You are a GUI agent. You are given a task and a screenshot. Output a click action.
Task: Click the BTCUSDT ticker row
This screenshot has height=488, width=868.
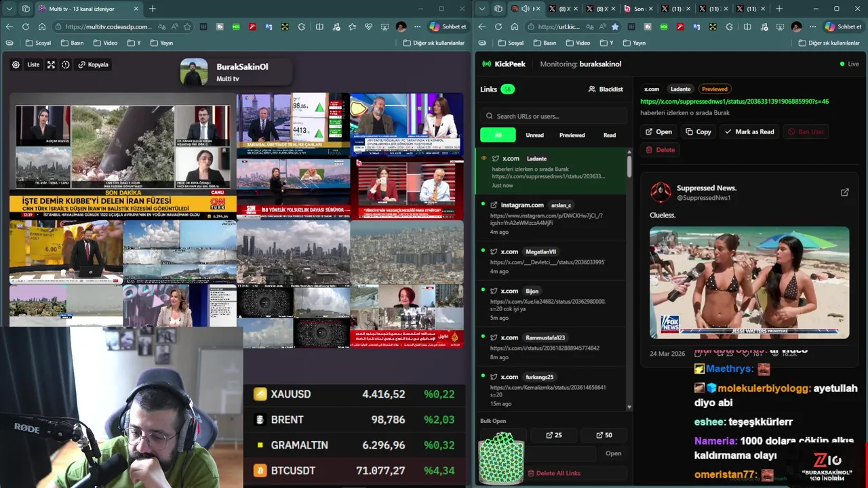355,470
